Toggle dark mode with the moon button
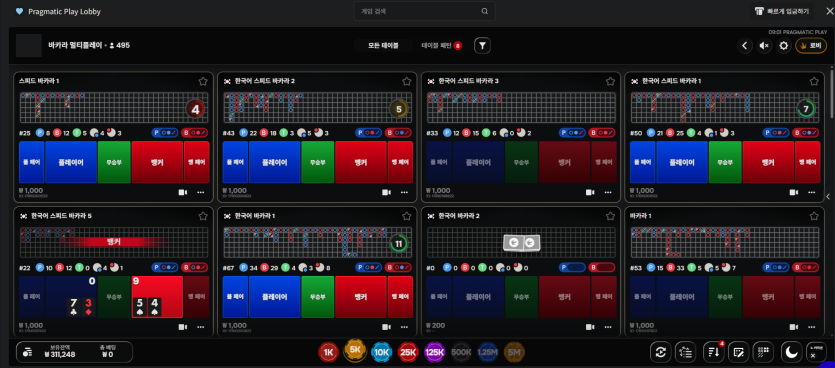 tap(791, 352)
